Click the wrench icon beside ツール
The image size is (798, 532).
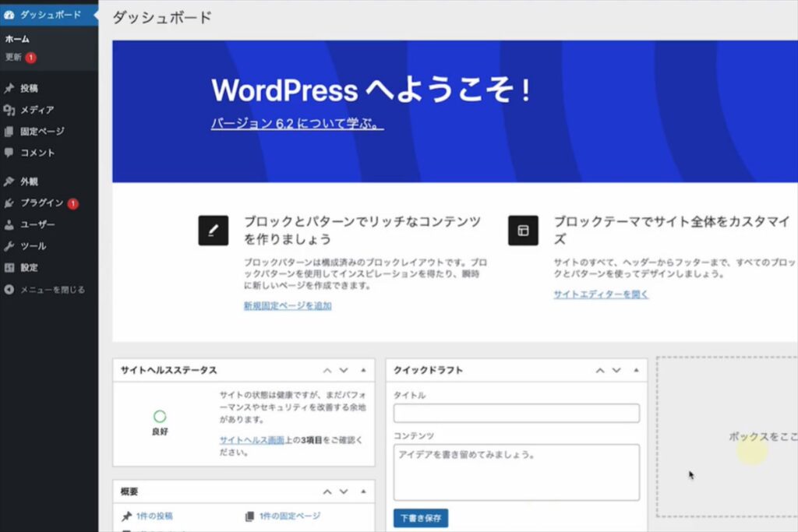pyautogui.click(x=9, y=246)
